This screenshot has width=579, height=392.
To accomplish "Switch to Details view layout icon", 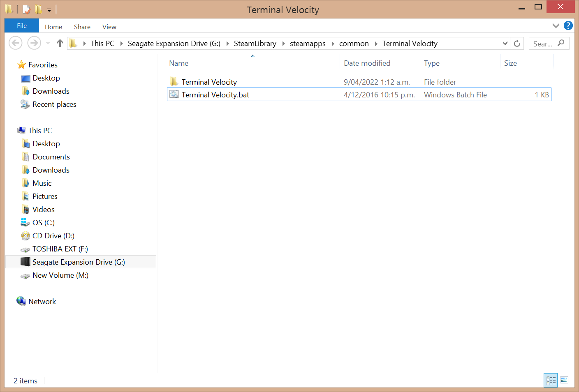I will (x=551, y=380).
